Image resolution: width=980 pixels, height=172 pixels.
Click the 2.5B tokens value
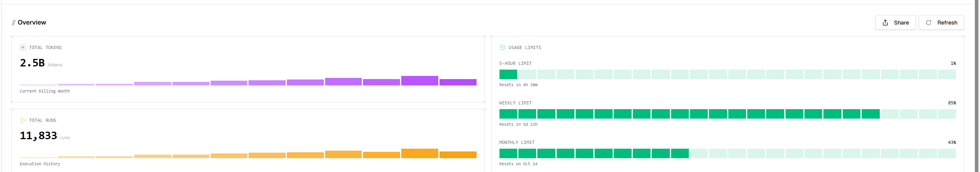[32, 63]
